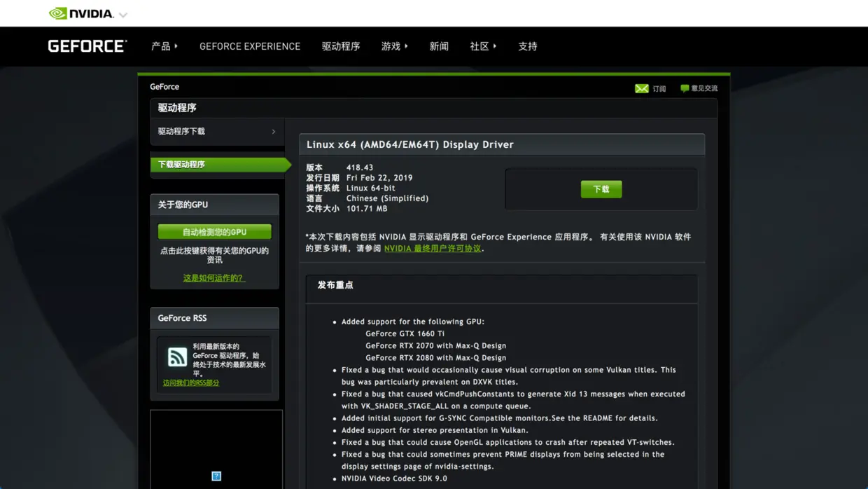This screenshot has width=868, height=489.
Task: Click the GeForce RSS panel header
Action: 214,318
